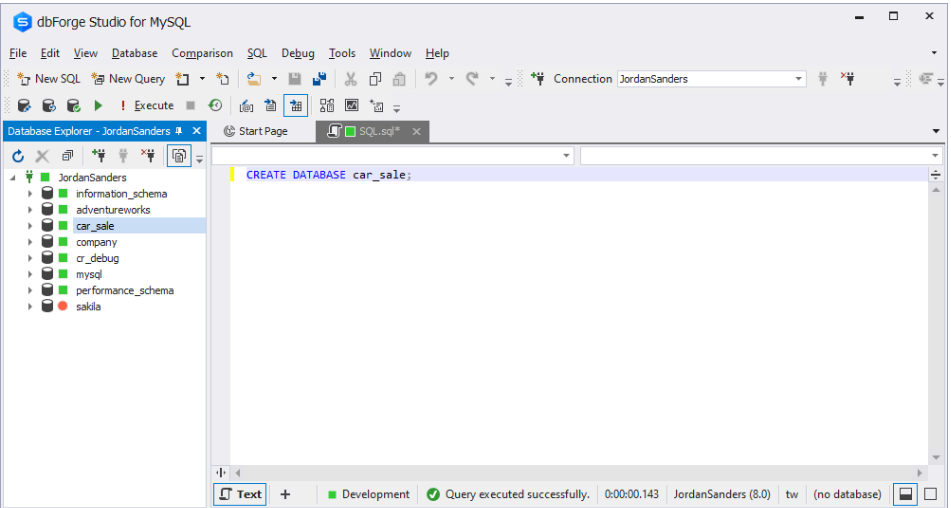Click the Execute button with exclamation mark
The width and height of the screenshot is (951, 508).
(x=146, y=106)
